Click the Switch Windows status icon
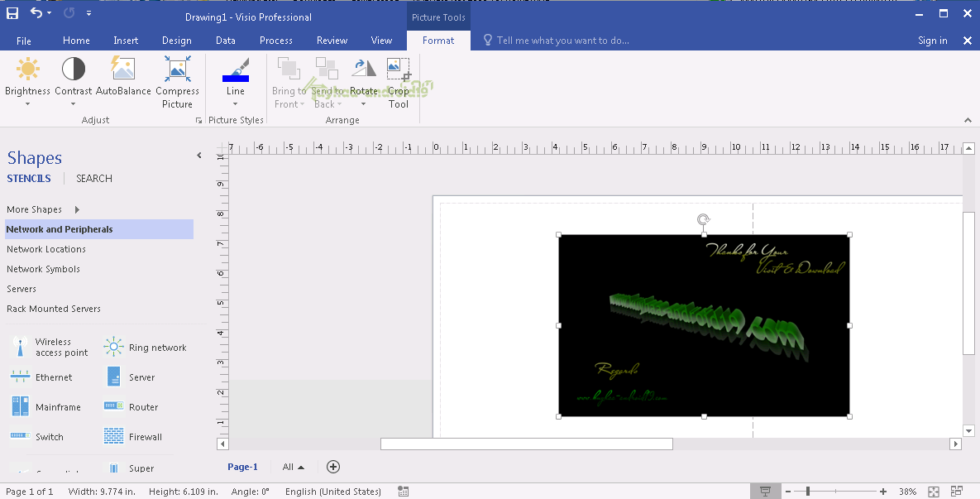Image resolution: width=980 pixels, height=499 pixels. (956, 492)
